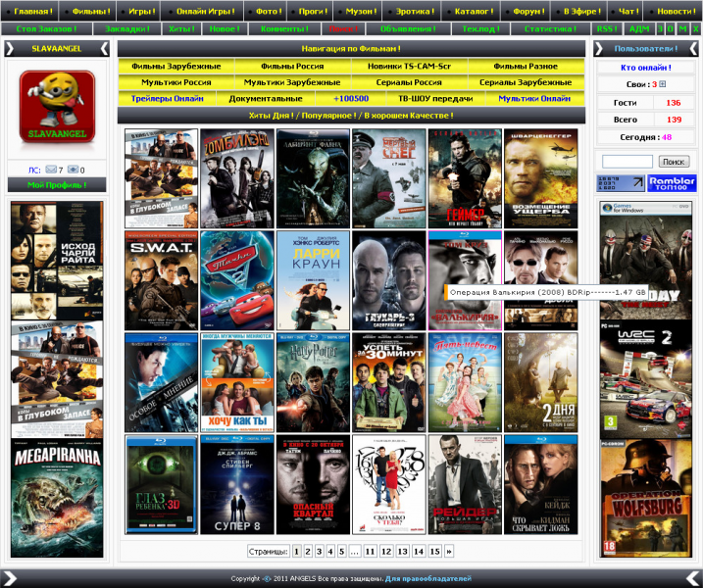Go to page 2 in pagination
The height and width of the screenshot is (588, 703).
(308, 551)
